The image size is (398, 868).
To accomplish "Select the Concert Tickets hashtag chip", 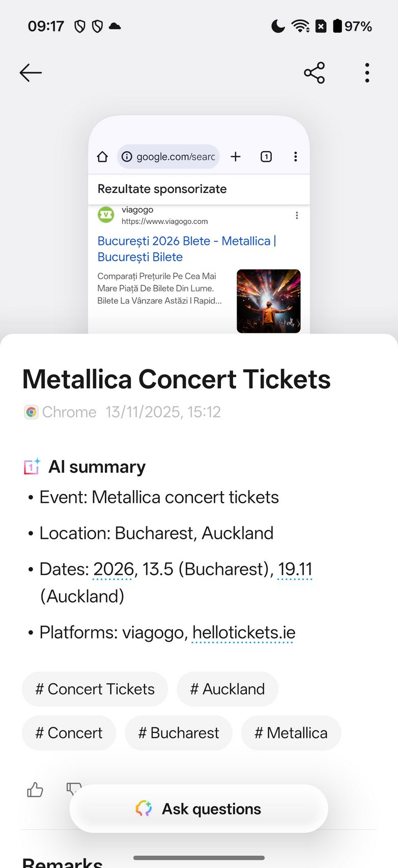I will (95, 689).
